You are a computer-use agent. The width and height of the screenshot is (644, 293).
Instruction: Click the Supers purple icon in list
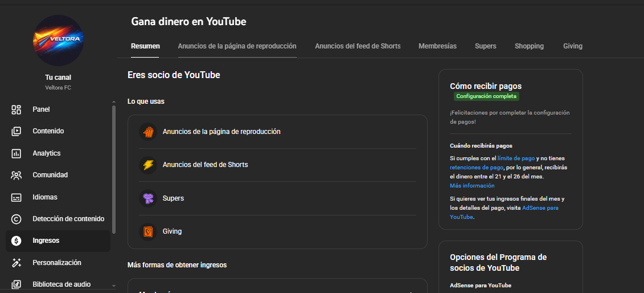(x=148, y=198)
